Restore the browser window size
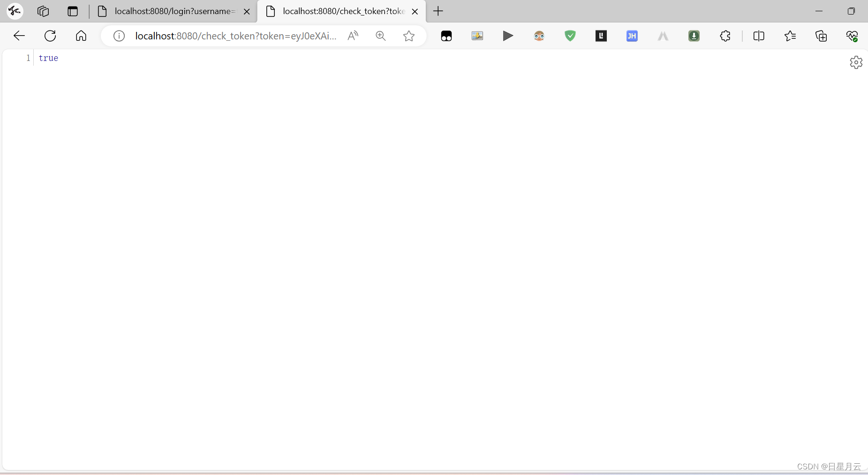The height and width of the screenshot is (475, 868). point(851,11)
